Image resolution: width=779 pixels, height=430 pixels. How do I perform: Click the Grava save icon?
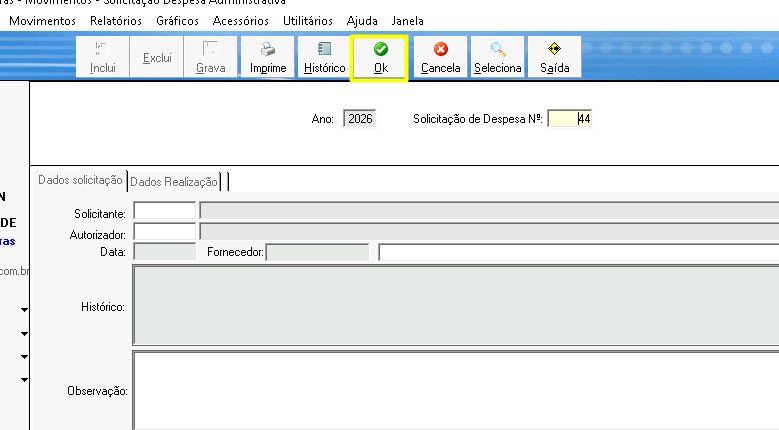211,49
